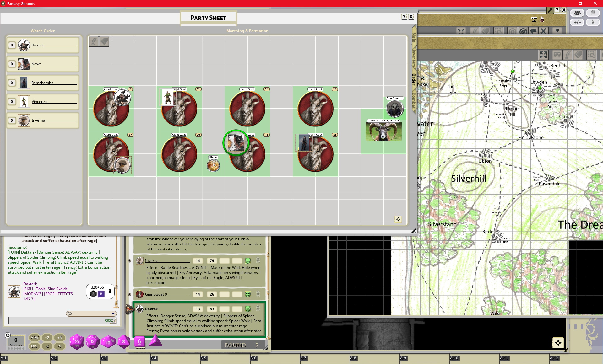This screenshot has width=603, height=364.
Task: Open the Party Sheet help button
Action: 404,17
